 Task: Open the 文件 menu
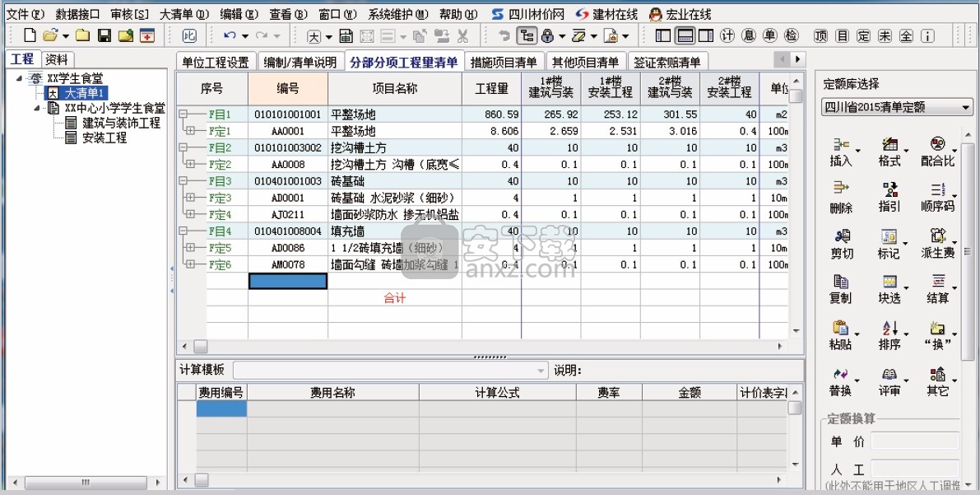[25, 14]
